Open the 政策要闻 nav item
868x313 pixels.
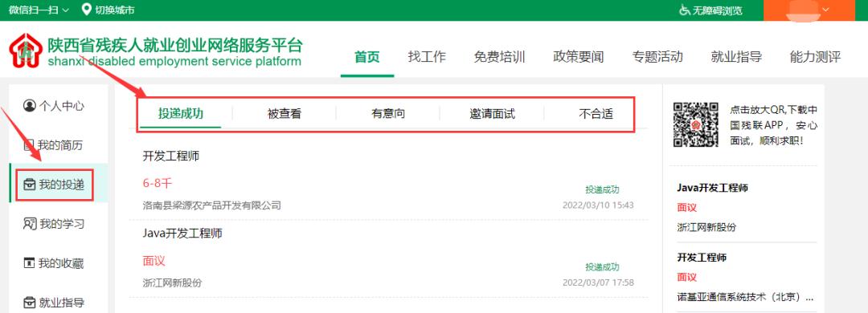(x=579, y=56)
